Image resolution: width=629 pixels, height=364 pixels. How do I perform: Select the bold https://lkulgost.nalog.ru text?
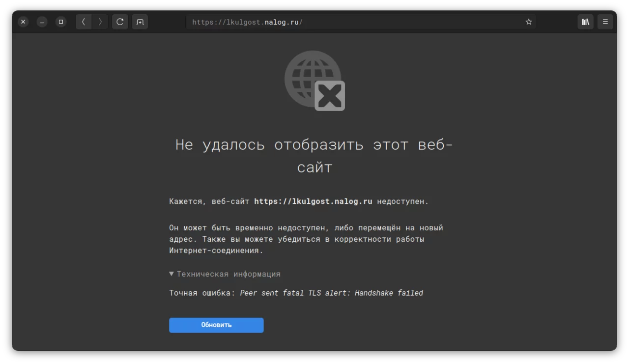(313, 201)
